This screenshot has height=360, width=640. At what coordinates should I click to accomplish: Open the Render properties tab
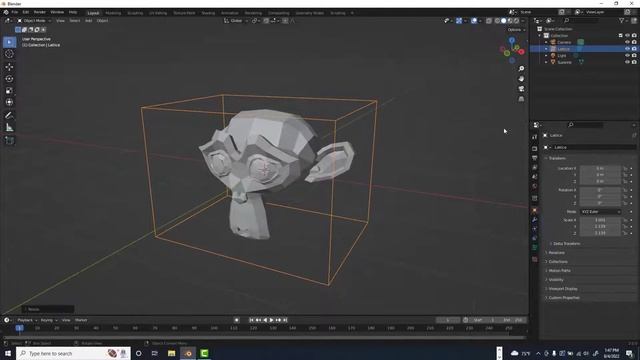click(535, 149)
